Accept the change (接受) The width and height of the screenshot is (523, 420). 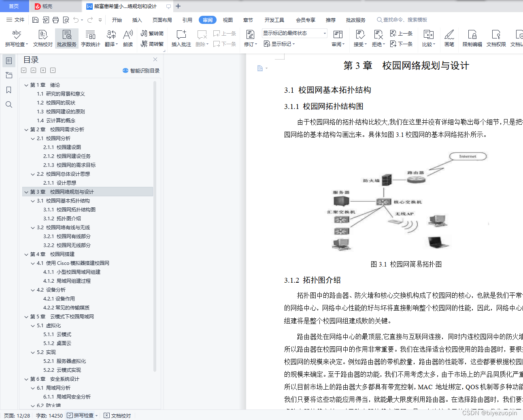tap(360, 38)
